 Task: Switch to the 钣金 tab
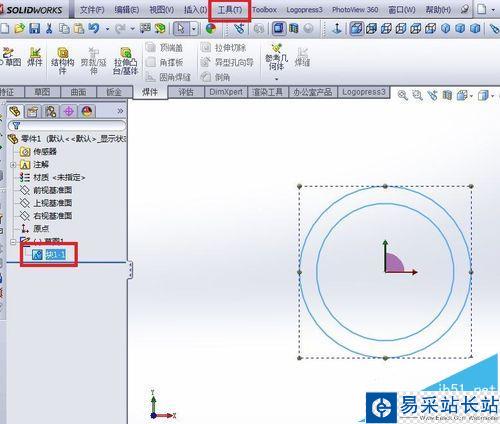tap(114, 92)
